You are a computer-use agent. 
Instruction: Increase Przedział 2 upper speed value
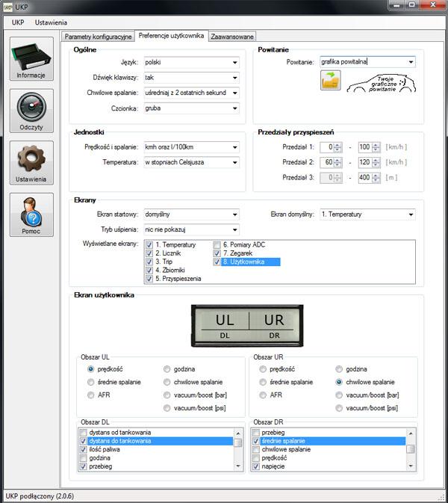tap(376, 160)
